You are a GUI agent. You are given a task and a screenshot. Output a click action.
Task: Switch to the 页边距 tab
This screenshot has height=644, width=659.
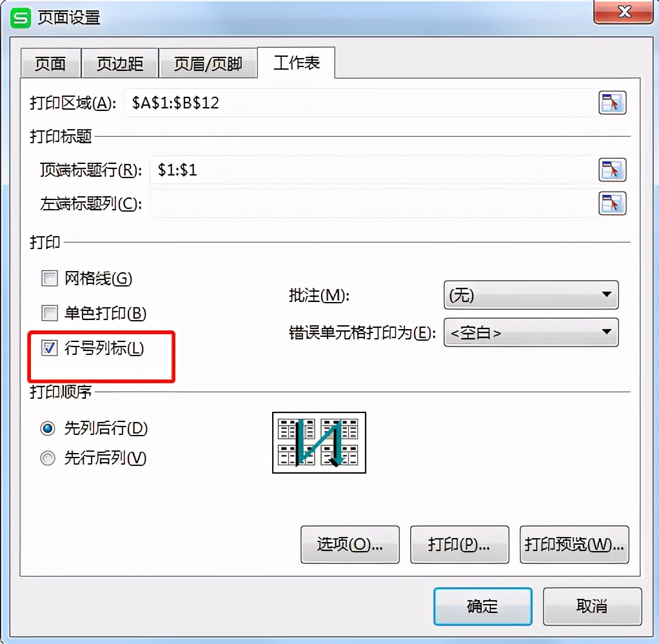click(120, 63)
